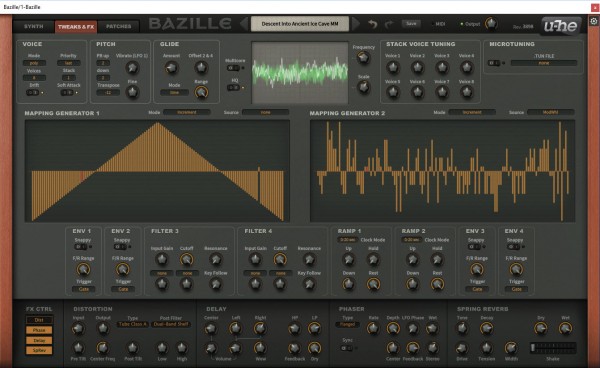This screenshot has width=600, height=368.
Task: Toggle ENV 3 Snappy switch
Action: click(x=474, y=247)
